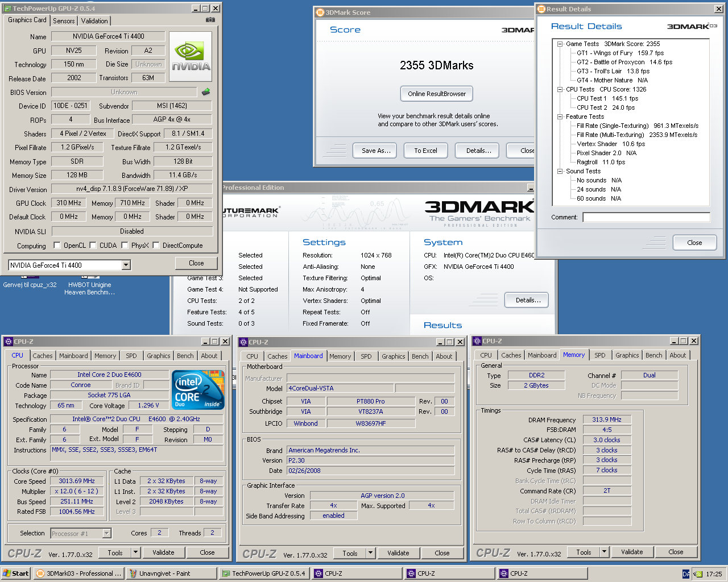This screenshot has height=582, width=728.
Task: Click the BIOS save chip icon in GPU-Z
Action: (x=206, y=92)
